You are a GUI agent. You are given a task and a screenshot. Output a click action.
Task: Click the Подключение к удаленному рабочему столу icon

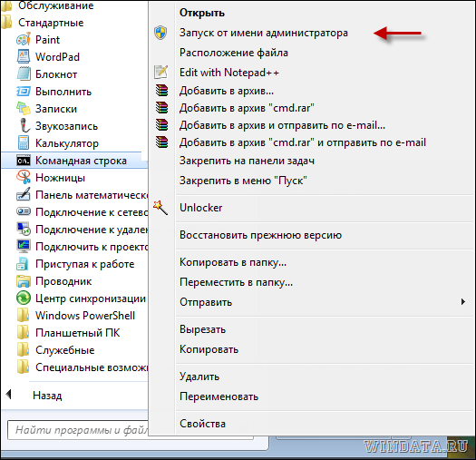(24, 229)
